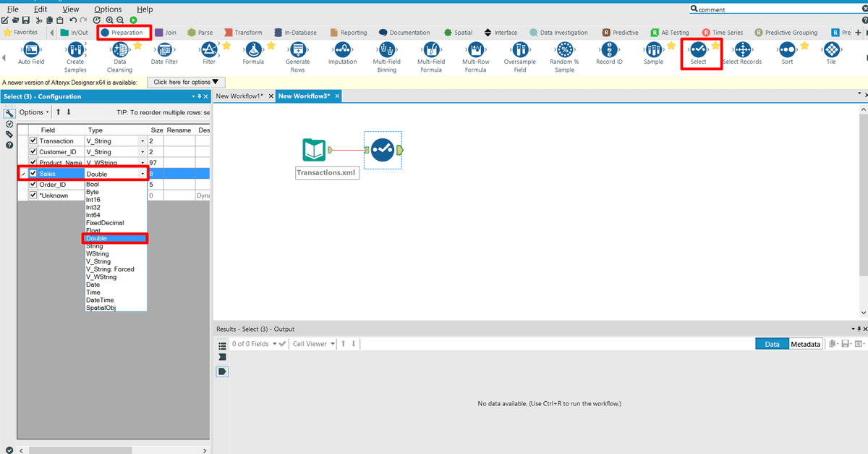Click the tool search box

click(778, 9)
